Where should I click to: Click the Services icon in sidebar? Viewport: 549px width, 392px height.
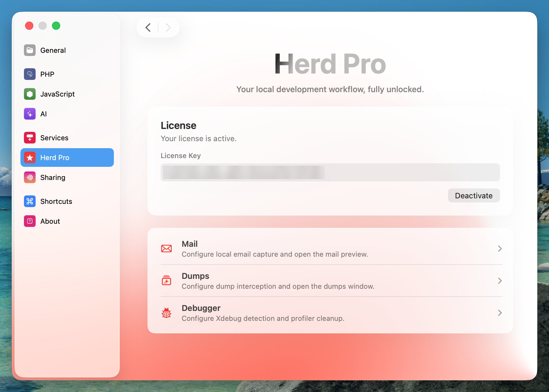click(30, 138)
